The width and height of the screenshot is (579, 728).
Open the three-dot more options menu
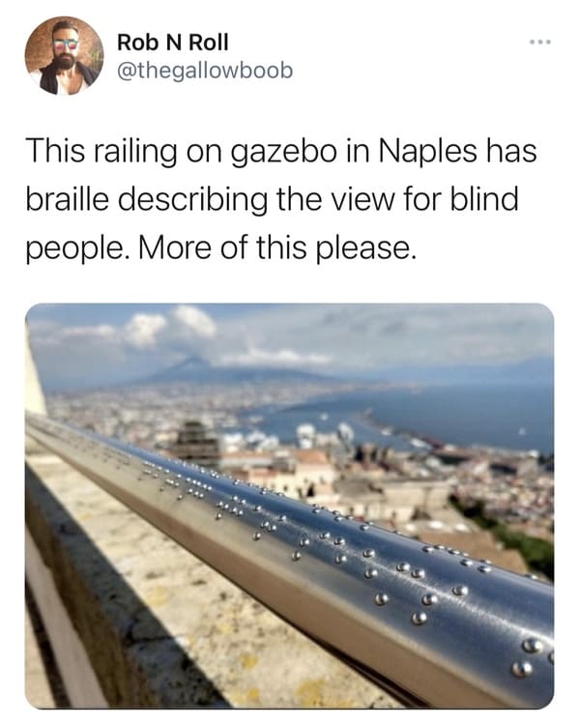540,43
